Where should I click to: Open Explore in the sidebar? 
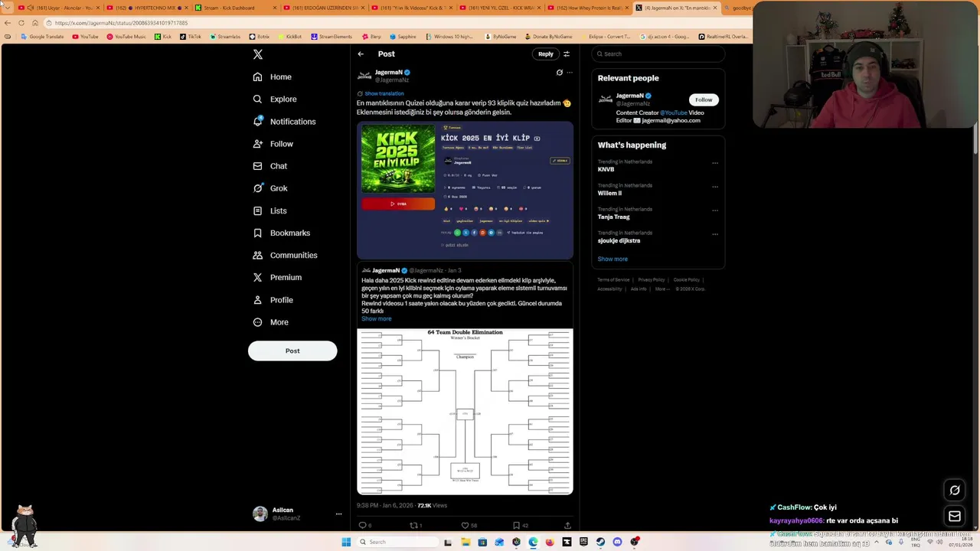(x=274, y=99)
